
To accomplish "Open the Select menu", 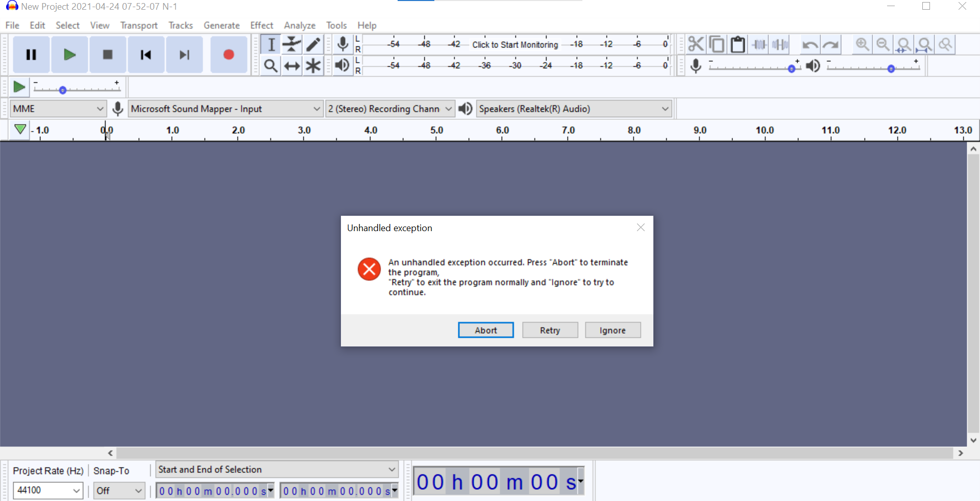I will (67, 25).
